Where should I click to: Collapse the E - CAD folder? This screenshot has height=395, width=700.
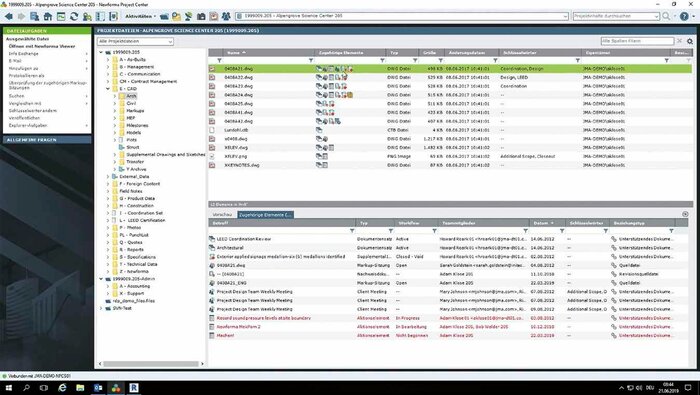tap(108, 89)
